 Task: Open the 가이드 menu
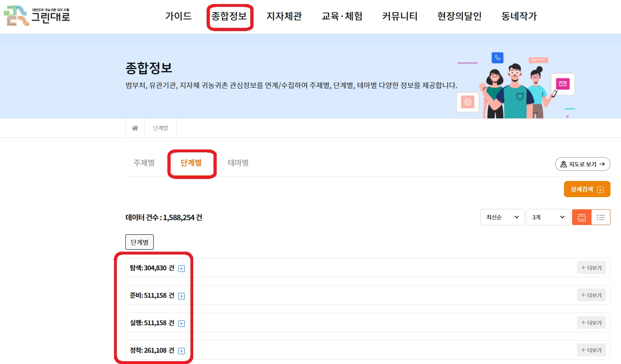click(x=178, y=17)
